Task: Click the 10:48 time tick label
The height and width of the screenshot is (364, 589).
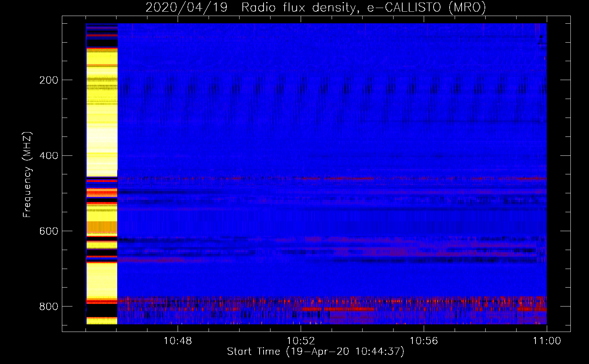Action: tap(178, 341)
